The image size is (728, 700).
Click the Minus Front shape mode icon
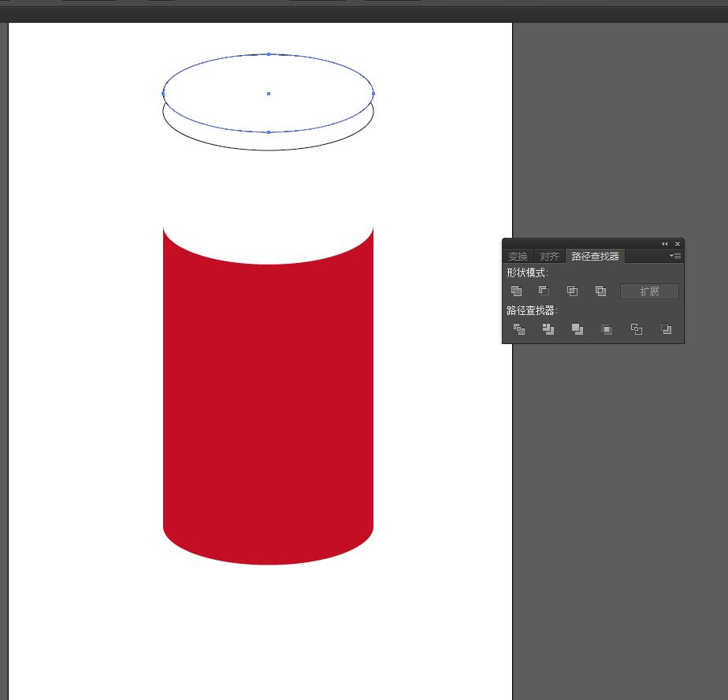point(544,291)
